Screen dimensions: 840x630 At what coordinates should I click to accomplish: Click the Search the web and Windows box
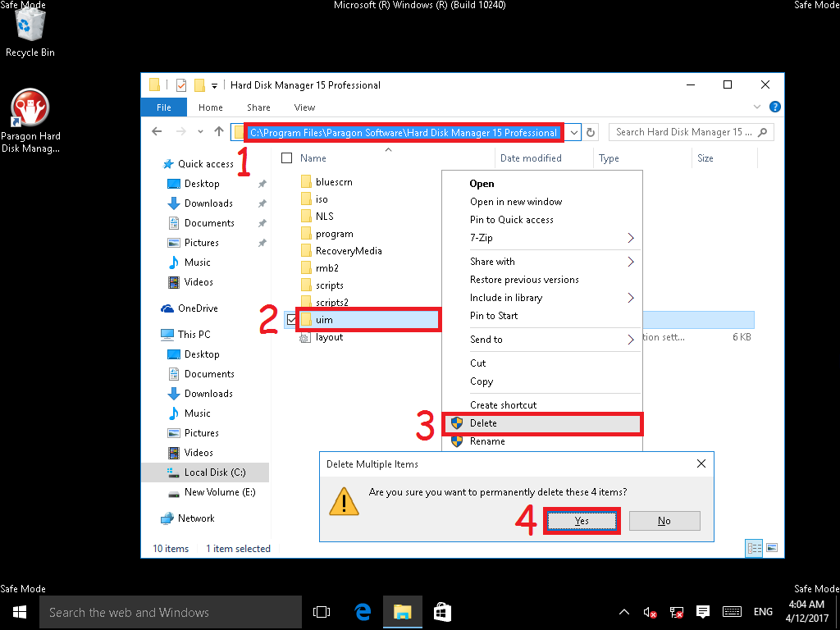click(x=171, y=612)
